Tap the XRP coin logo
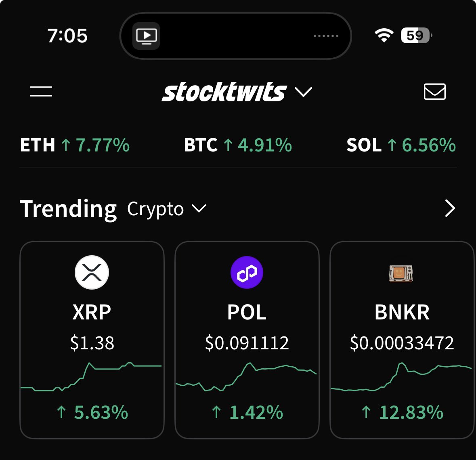 (92, 273)
